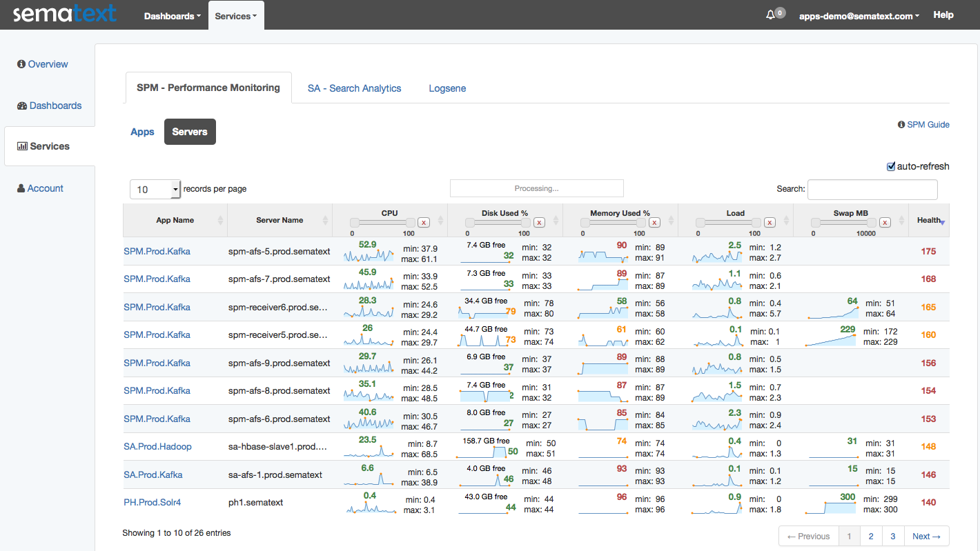Adjust the CPU range slider left handle

pos(355,222)
